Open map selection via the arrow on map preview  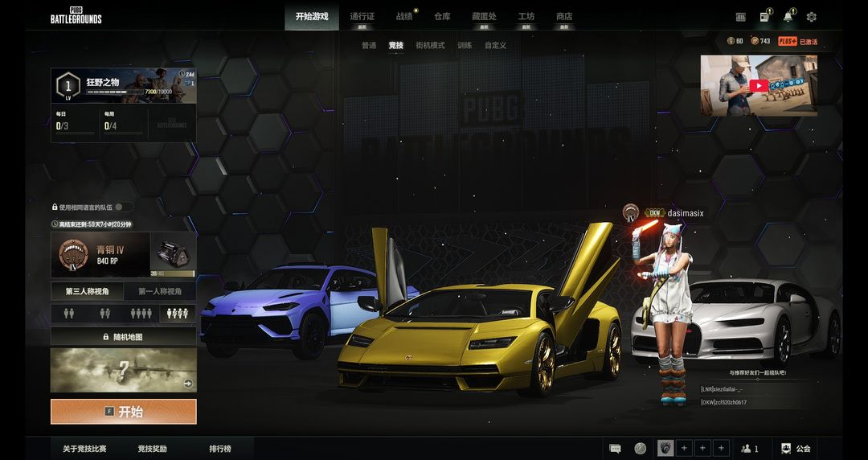[188, 384]
